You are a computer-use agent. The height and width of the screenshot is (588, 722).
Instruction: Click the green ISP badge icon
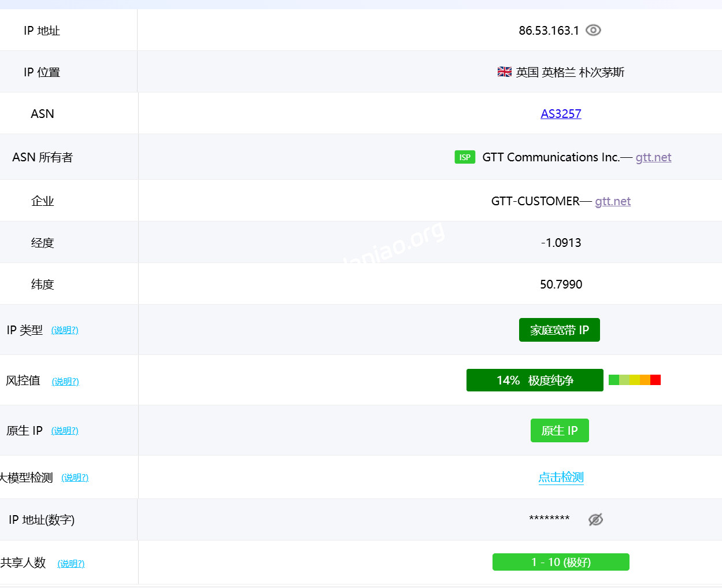pos(465,157)
